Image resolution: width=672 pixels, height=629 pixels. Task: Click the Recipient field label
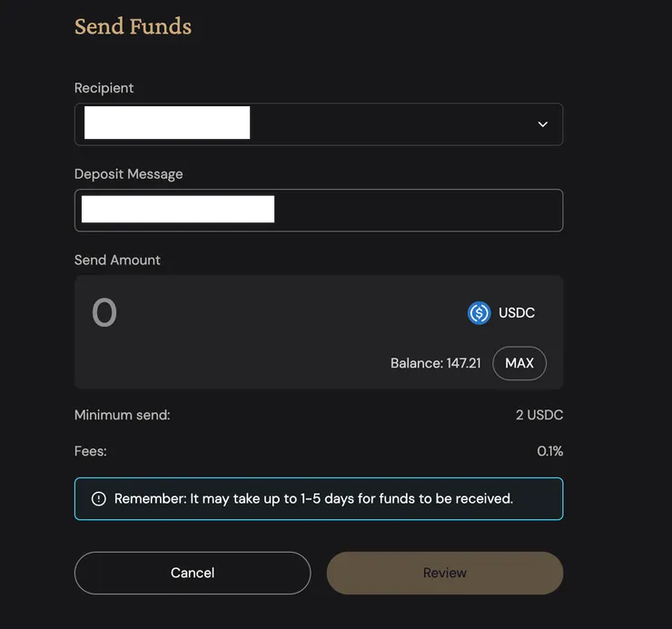point(104,88)
